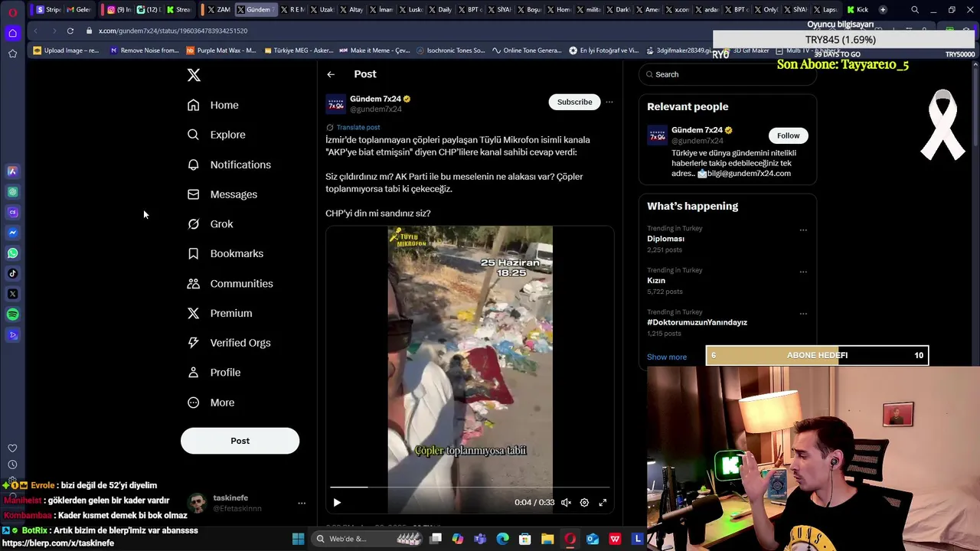The image size is (980, 551).
Task: Open Online Tone Generator bookmark
Action: pos(528,51)
